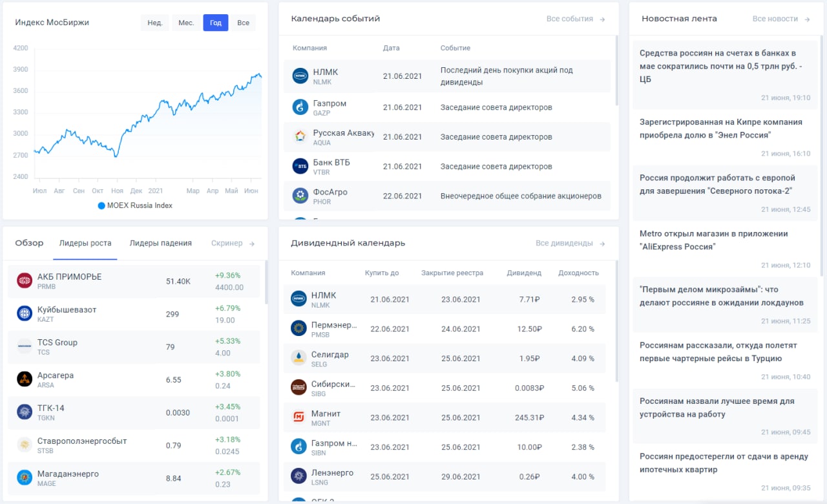The image size is (827, 504).
Task: Click the Дивиденд column header
Action: click(x=524, y=273)
